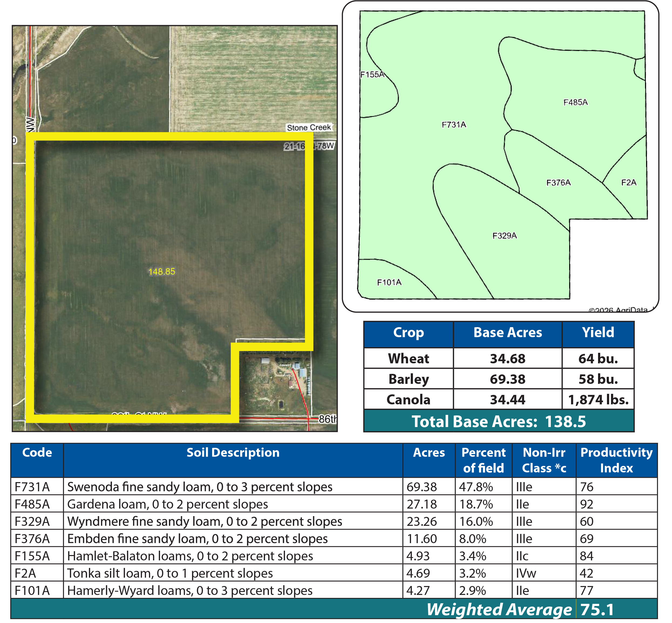Select the Wheat crop row
The height and width of the screenshot is (623, 672).
click(x=408, y=358)
